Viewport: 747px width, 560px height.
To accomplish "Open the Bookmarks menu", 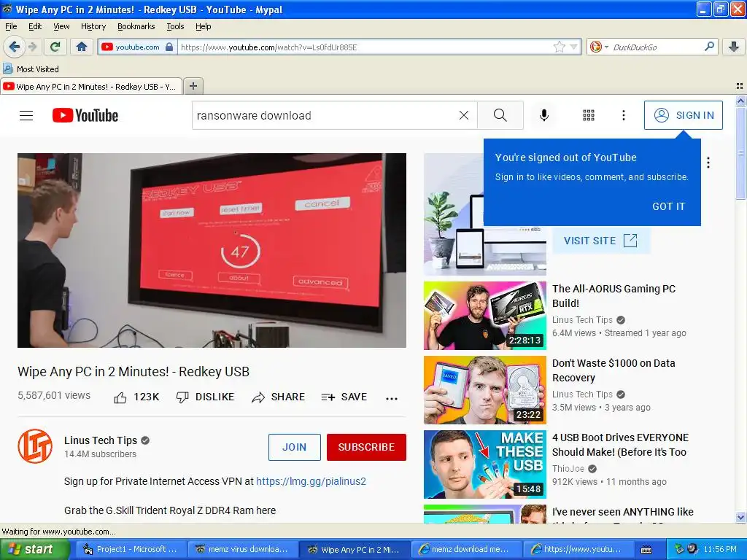I will coord(136,26).
